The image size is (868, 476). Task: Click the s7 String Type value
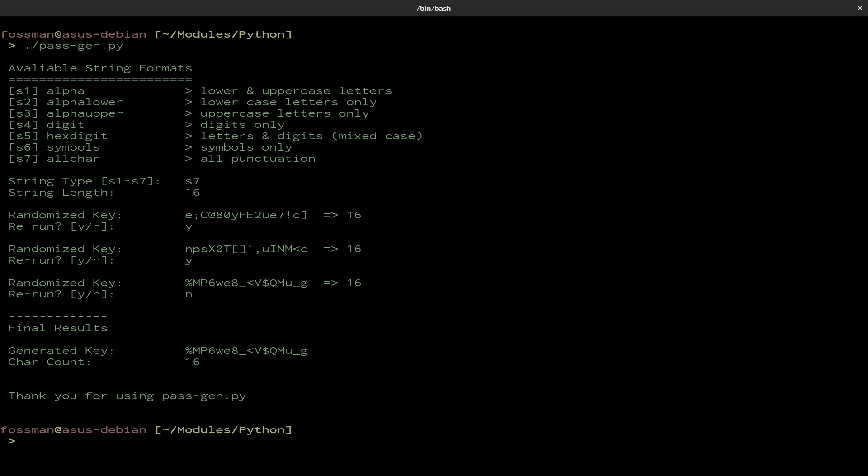tap(192, 181)
